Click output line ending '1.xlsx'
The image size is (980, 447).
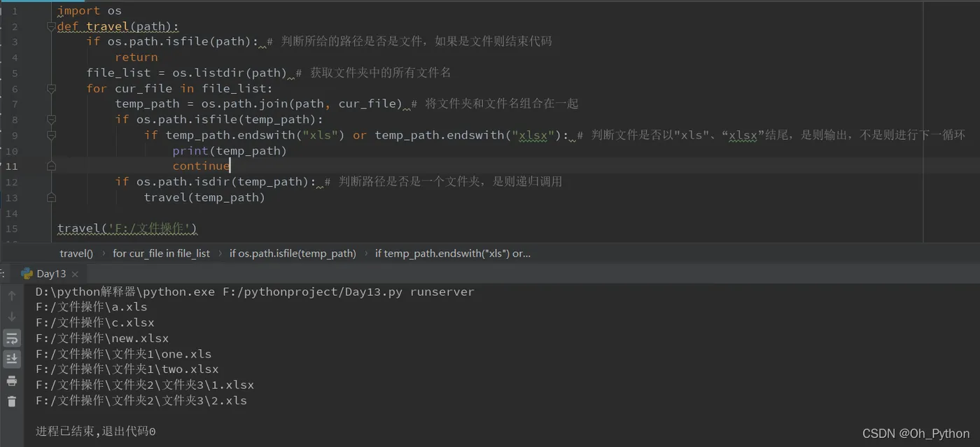click(145, 385)
